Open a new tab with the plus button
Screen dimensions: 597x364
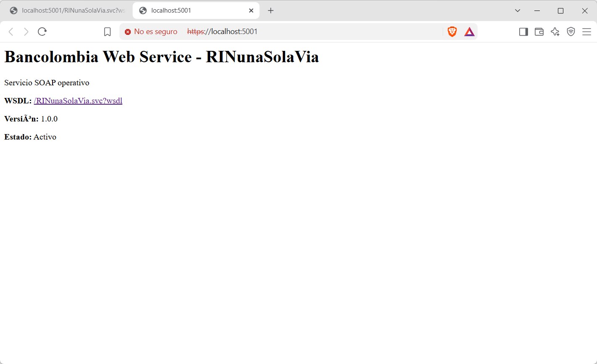271,11
